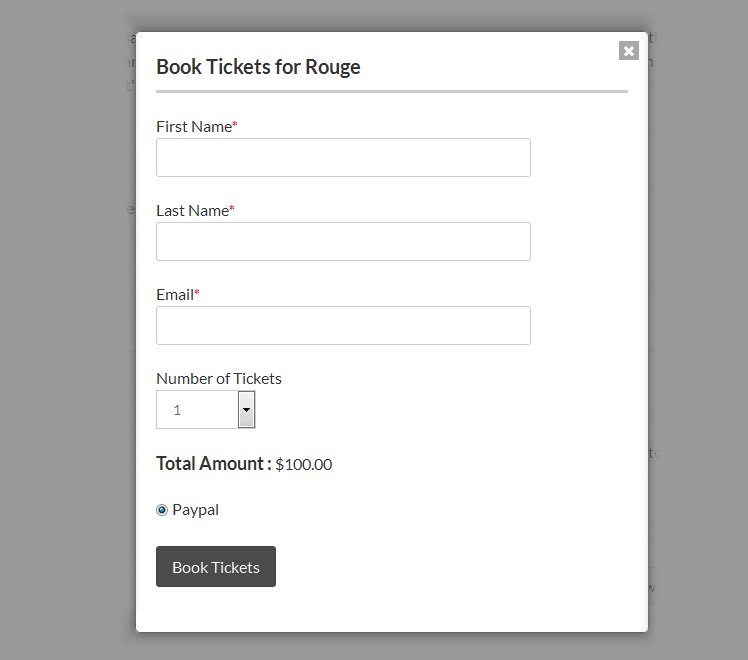Open the Number of Tickets dropdown
748x660 pixels.
click(206, 410)
